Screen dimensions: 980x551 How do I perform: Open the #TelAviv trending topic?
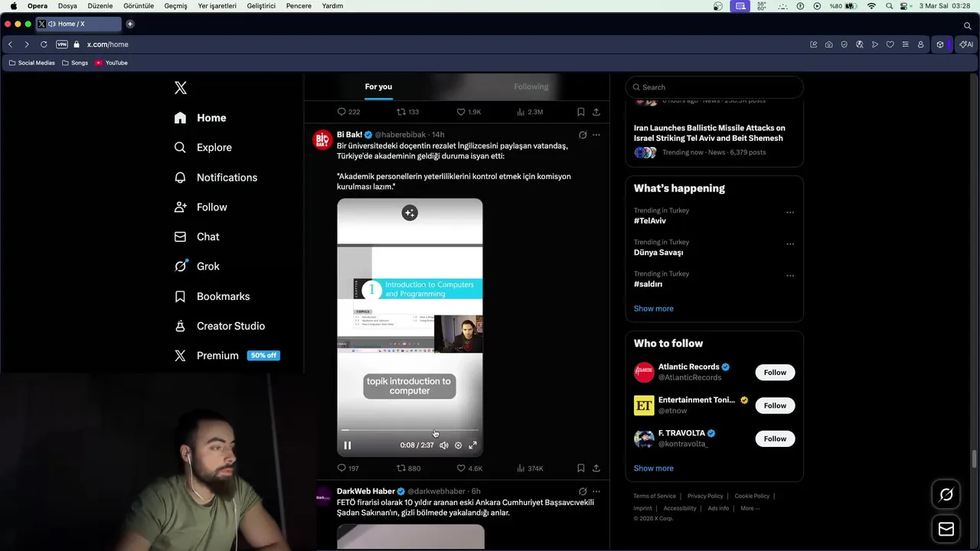(650, 221)
